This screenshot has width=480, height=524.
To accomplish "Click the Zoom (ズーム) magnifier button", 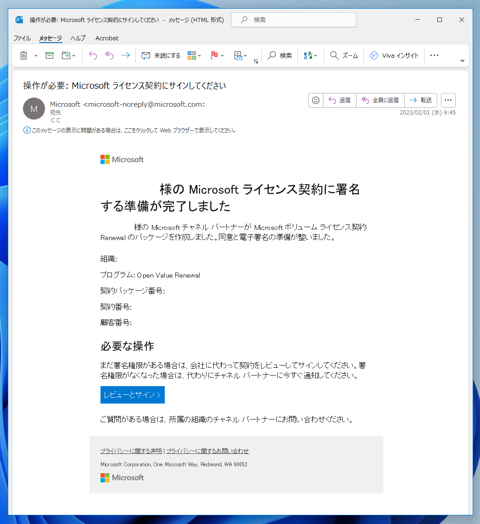I will pos(344,55).
